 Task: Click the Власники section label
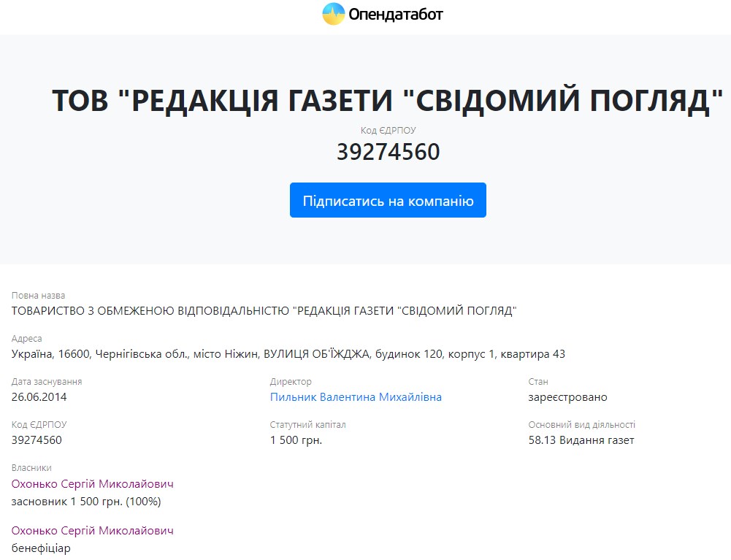(x=31, y=468)
